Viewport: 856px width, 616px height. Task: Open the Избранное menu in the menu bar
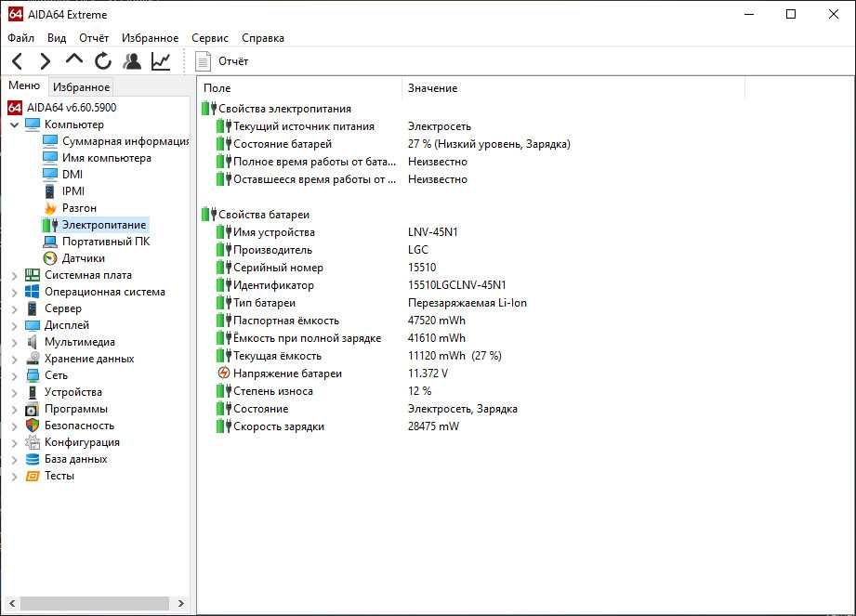tap(151, 38)
